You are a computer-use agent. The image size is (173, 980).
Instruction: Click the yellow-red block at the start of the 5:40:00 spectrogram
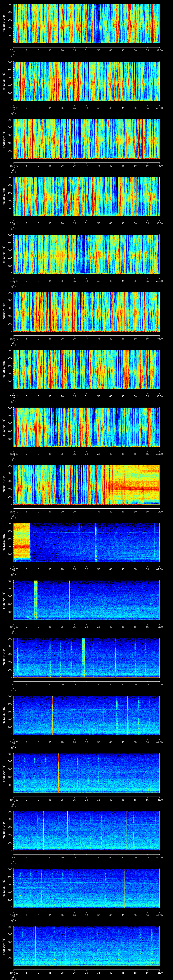[x=22, y=542]
